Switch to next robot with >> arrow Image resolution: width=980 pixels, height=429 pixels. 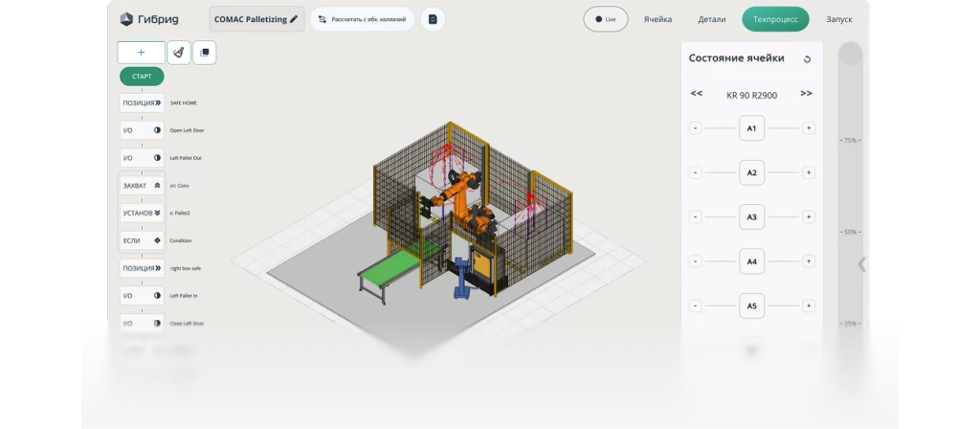pos(806,94)
